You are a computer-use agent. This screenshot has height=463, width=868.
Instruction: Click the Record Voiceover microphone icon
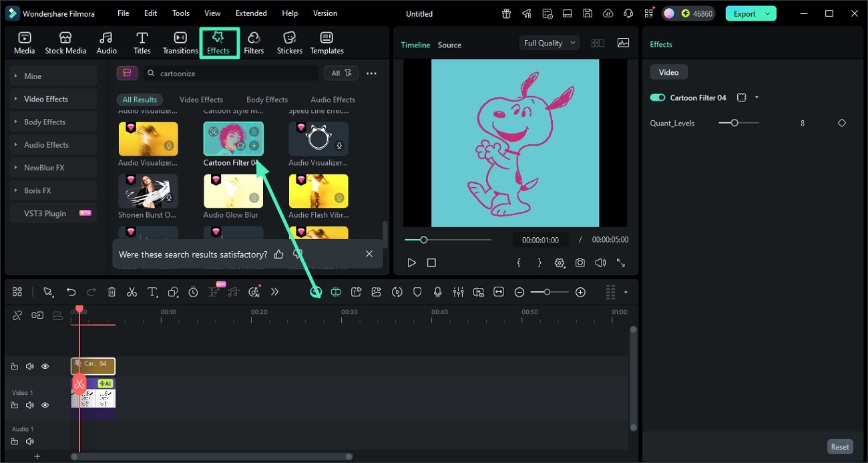click(x=438, y=292)
